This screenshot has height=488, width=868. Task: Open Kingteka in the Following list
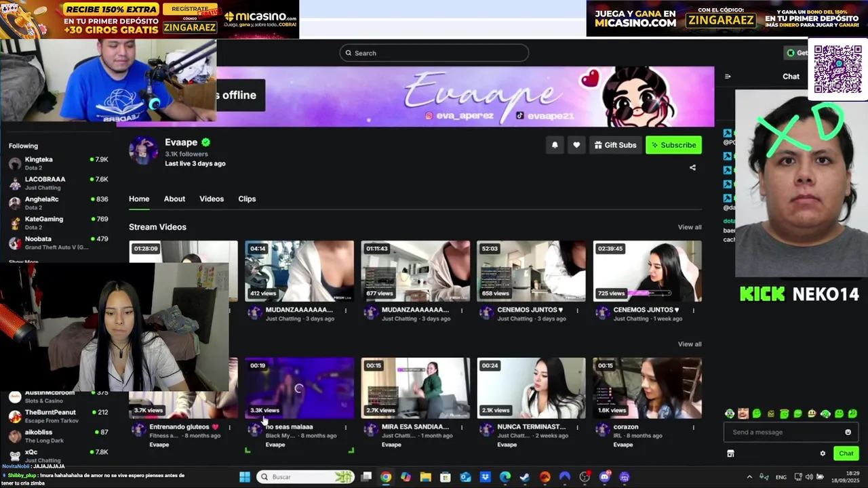(58, 163)
